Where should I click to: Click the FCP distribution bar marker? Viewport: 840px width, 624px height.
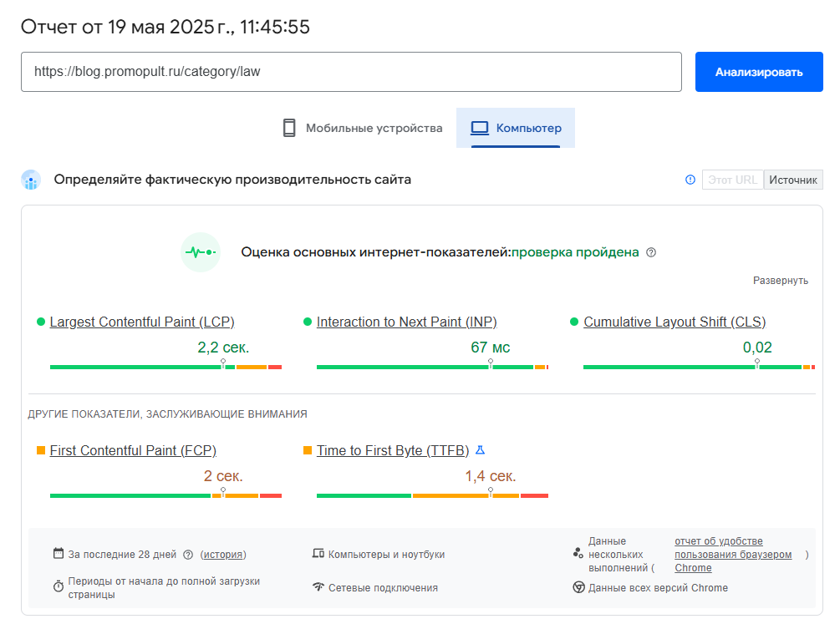coord(223,492)
